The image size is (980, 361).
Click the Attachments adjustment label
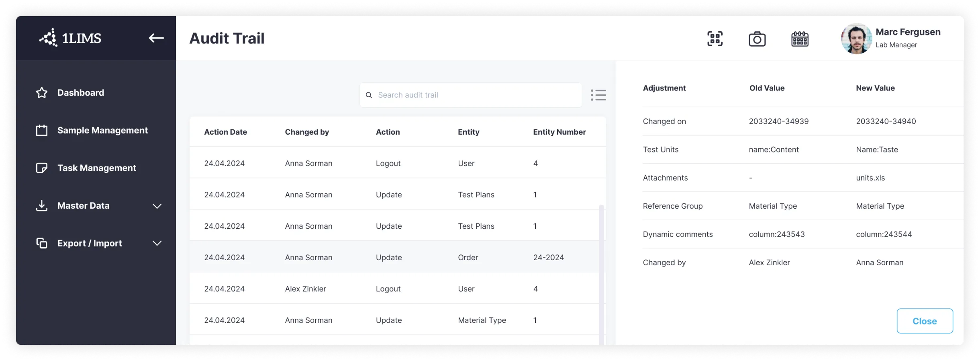point(665,178)
